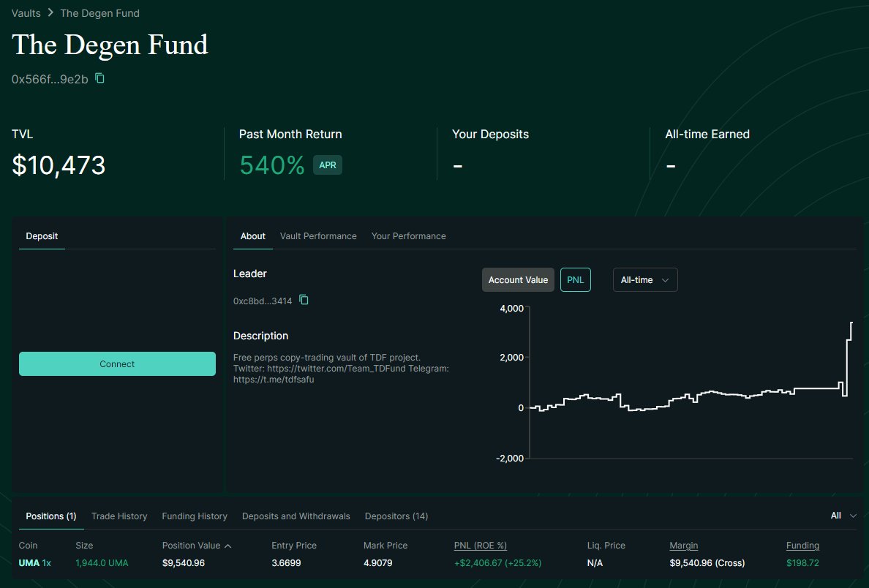
Task: Click the Connect button
Action: coord(117,363)
